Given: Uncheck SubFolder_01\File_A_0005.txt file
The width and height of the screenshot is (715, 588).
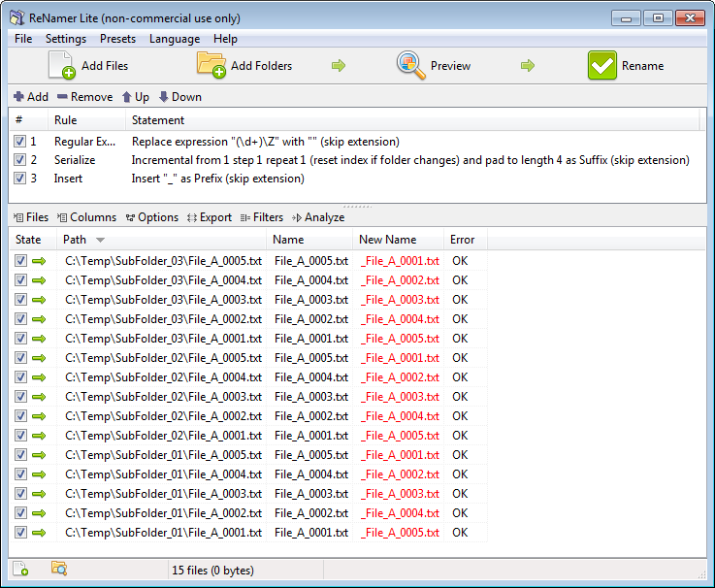Looking at the screenshot, I should 20,455.
